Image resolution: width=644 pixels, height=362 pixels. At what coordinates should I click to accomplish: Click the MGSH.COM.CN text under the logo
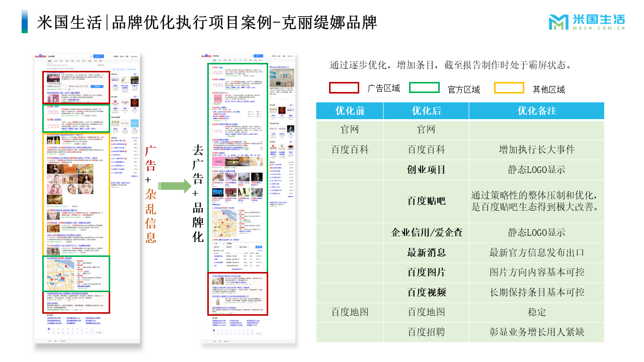tap(599, 29)
